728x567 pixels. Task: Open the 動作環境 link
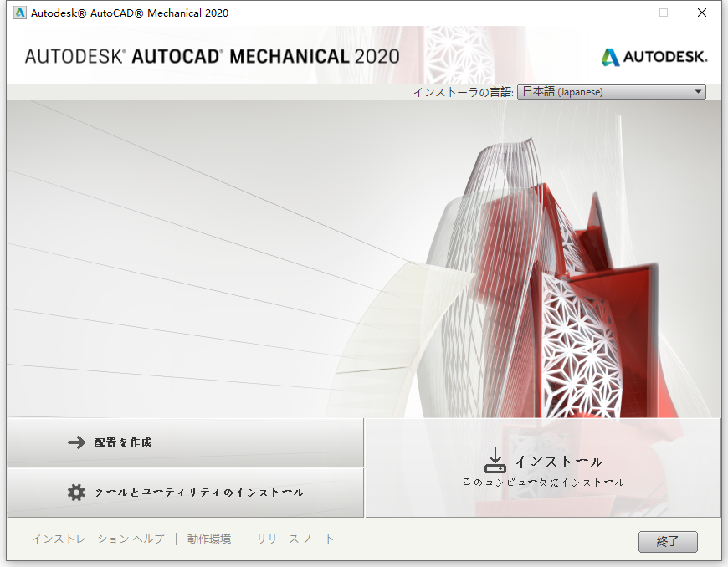tap(209, 539)
